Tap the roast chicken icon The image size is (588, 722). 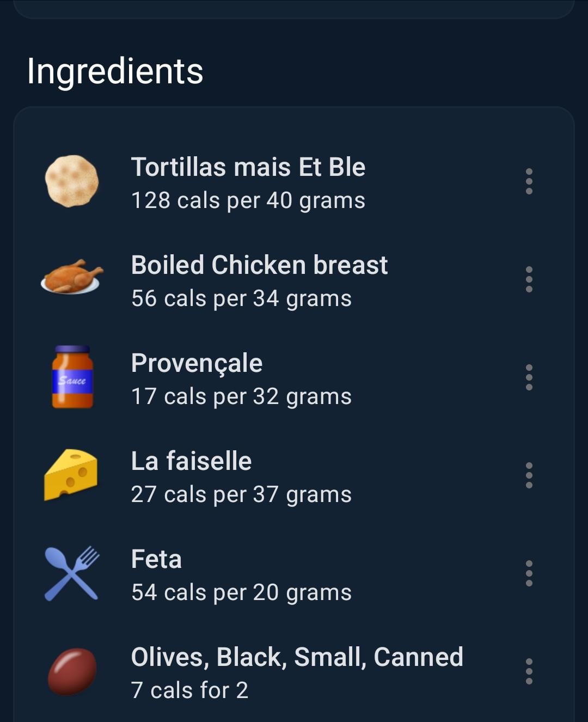tap(71, 277)
